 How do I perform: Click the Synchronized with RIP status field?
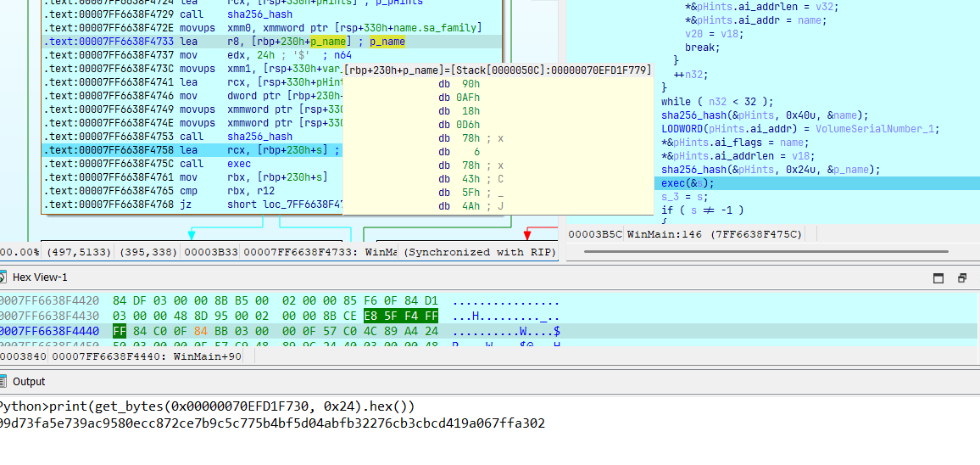point(479,252)
